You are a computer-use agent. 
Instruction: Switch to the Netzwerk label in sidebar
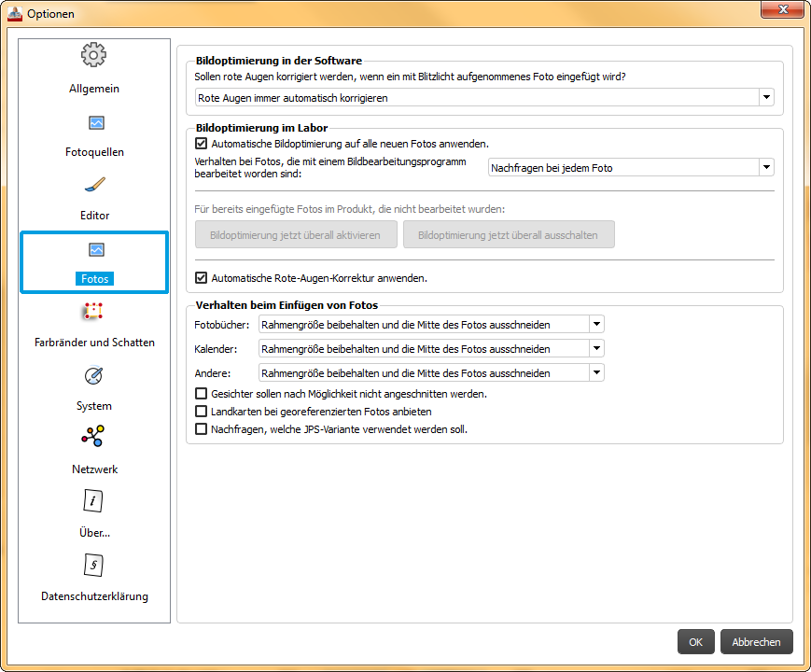tap(94, 469)
